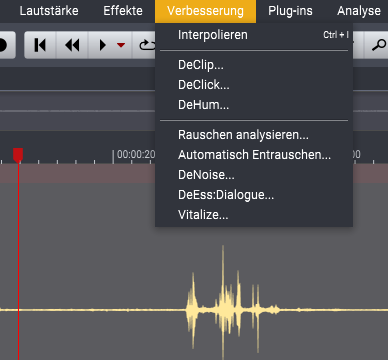Select Vitalize... menu entry
This screenshot has height=360, width=388.
[254, 215]
